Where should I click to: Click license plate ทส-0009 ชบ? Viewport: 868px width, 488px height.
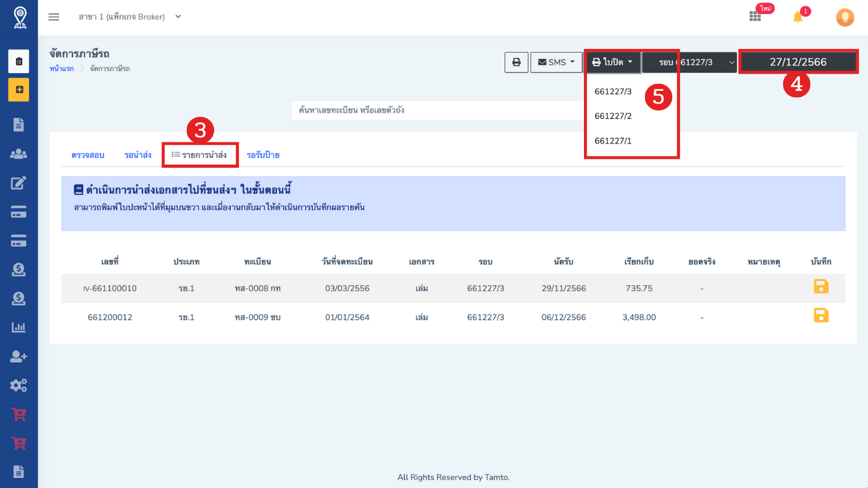pos(257,317)
